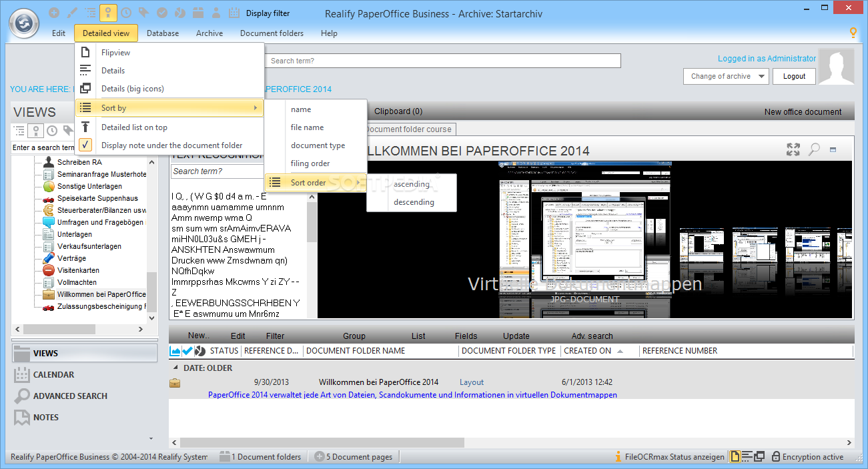Screen dimensions: 868x469
Task: Click the lightbulb tip icon in the top right
Action: [x=853, y=33]
